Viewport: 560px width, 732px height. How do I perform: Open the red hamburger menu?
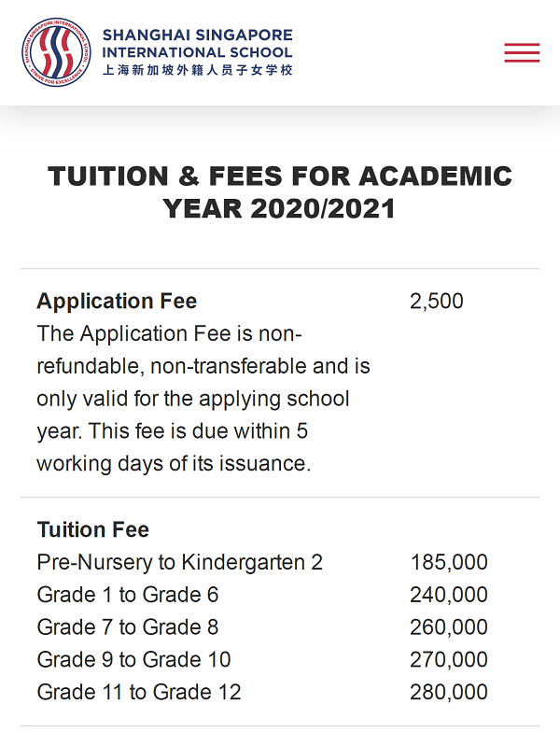click(522, 52)
